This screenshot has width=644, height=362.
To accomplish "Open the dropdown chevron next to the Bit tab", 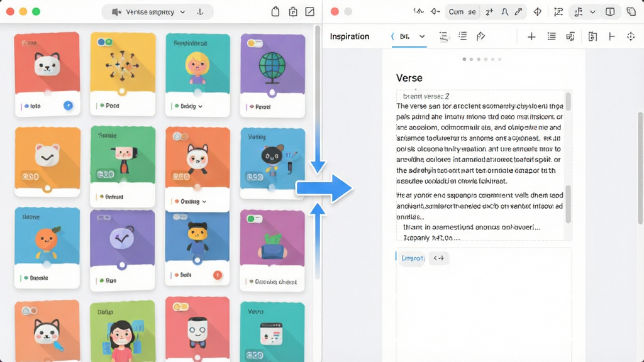I will tap(422, 36).
